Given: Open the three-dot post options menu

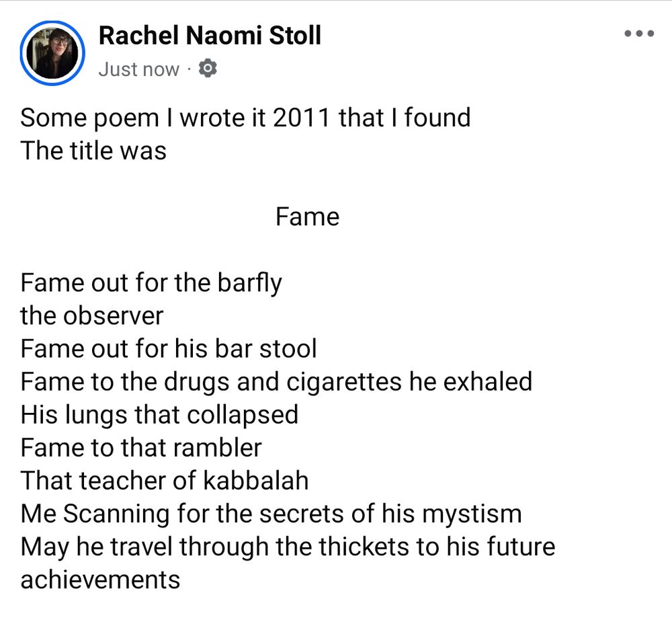Looking at the screenshot, I should point(639,34).
